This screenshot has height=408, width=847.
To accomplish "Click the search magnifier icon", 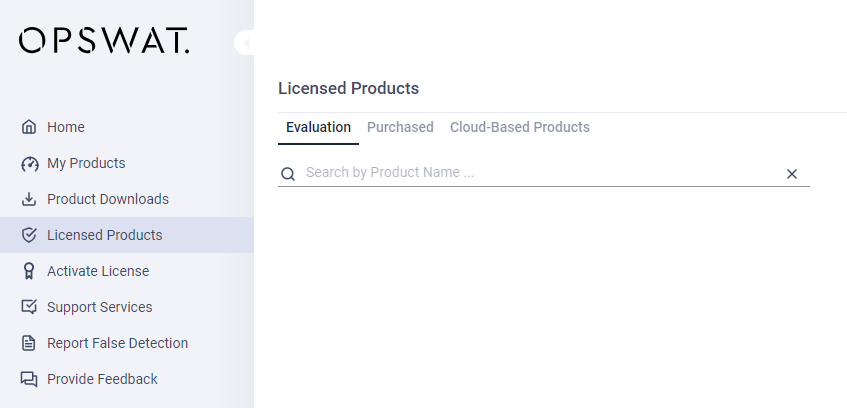I will [288, 174].
